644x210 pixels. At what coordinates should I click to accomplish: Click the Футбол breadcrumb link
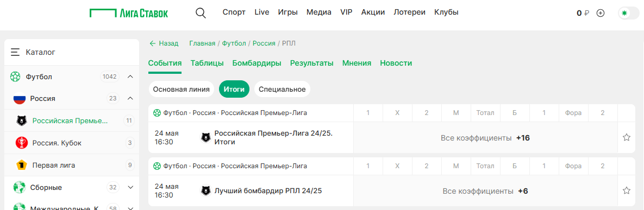[234, 43]
